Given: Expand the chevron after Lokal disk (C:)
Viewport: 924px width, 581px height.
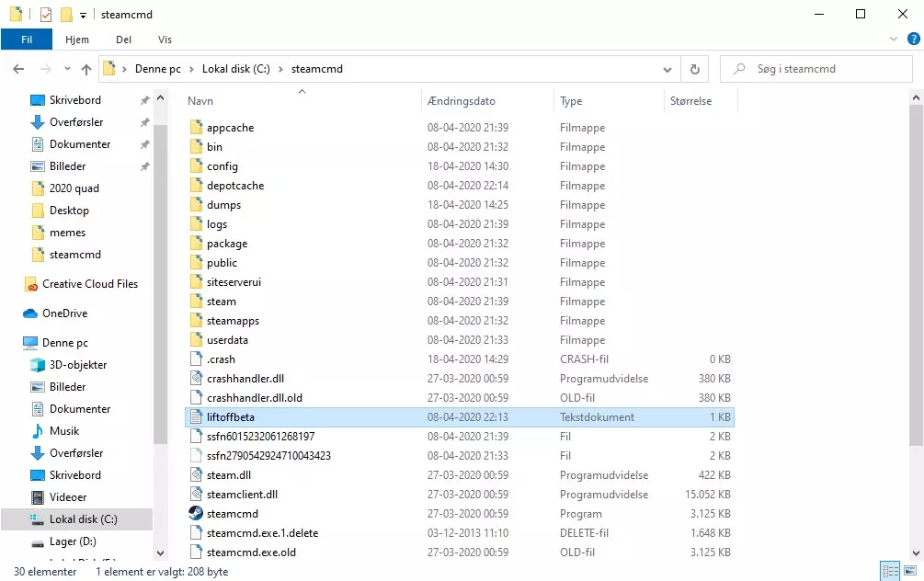Looking at the screenshot, I should [x=280, y=69].
